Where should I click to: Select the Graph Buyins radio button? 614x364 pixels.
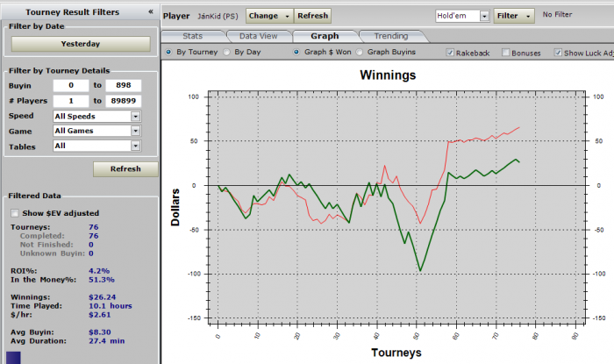point(359,52)
